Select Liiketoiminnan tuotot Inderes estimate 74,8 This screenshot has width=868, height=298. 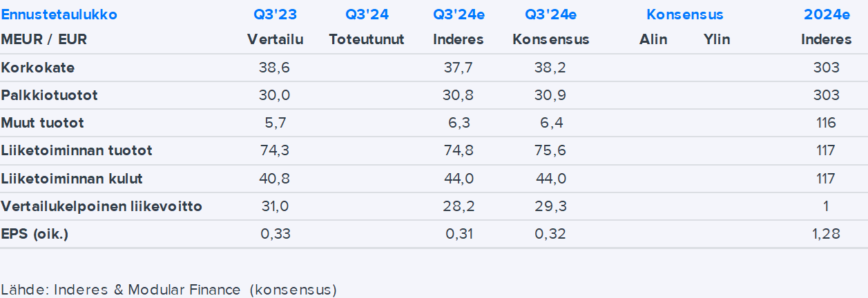tap(458, 150)
